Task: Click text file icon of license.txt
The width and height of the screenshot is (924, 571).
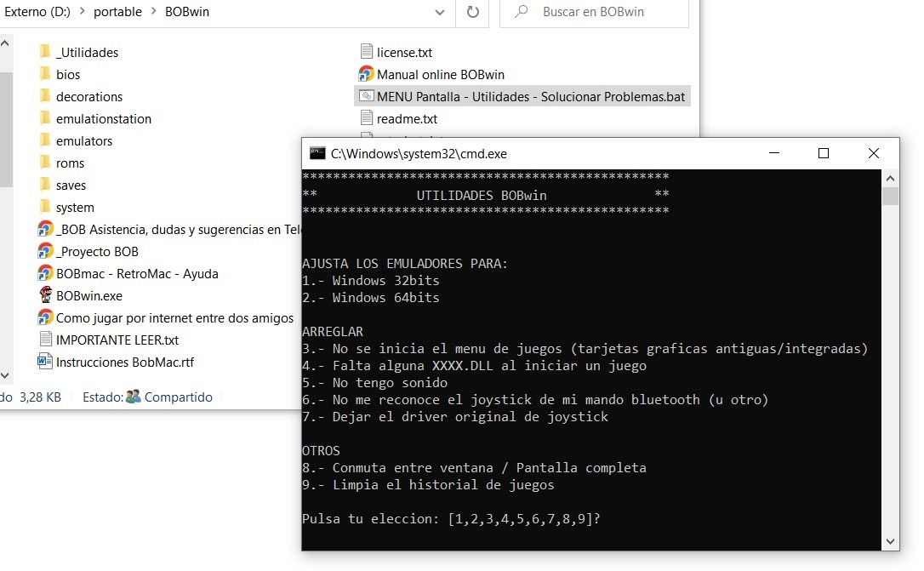Action: coord(366,52)
